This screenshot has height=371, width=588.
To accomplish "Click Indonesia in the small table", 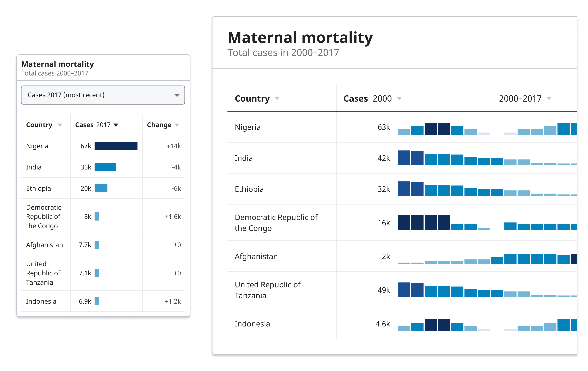I will 41,301.
